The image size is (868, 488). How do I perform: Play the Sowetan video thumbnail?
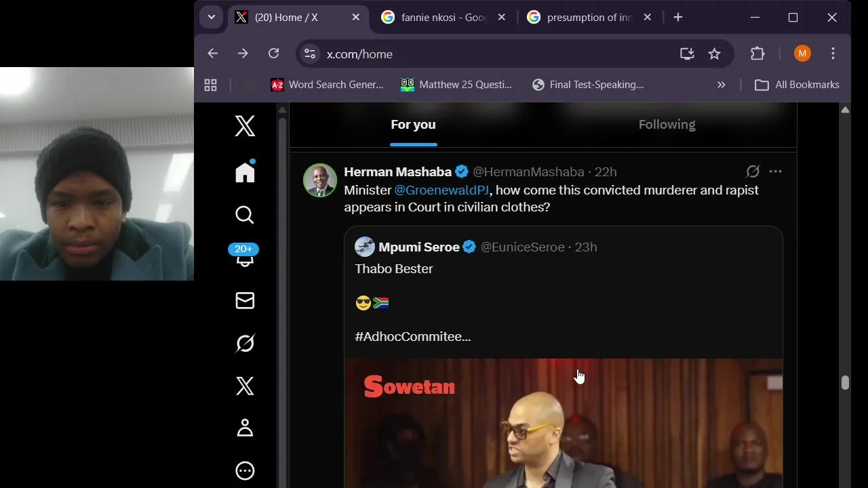click(x=564, y=424)
